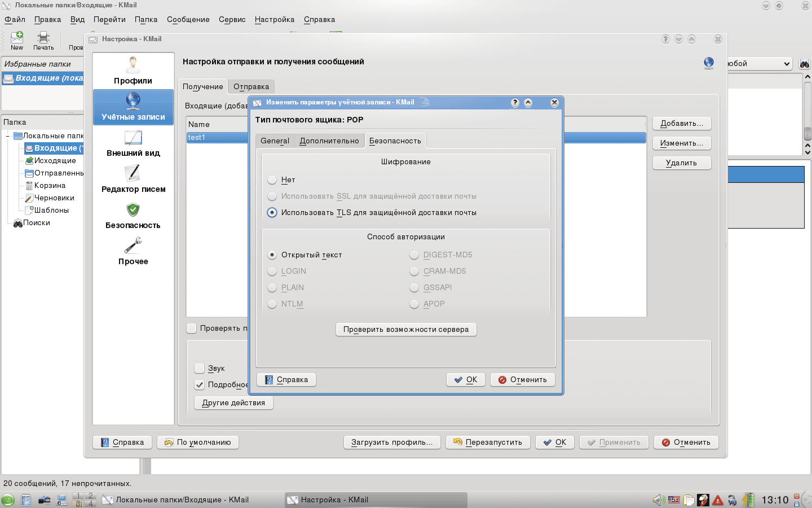Open Прочее settings page

pos(133,252)
